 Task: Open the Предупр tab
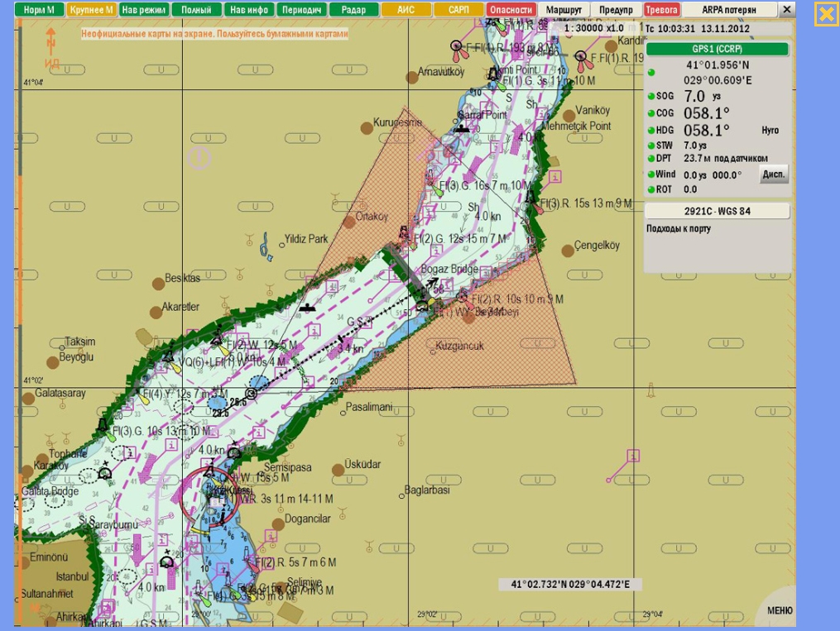coord(616,10)
